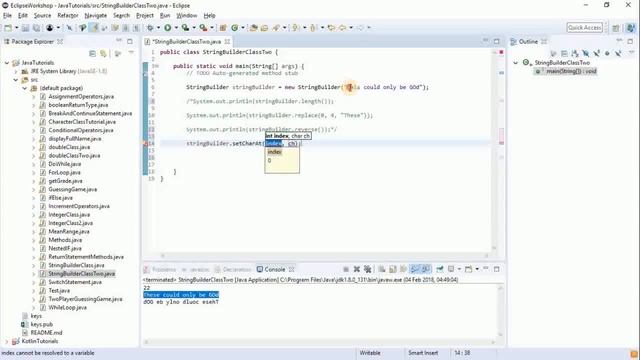Screen dimensions: 640x360
Task: Click Remove All Terminated Launches icon
Action: click(x=367, y=269)
